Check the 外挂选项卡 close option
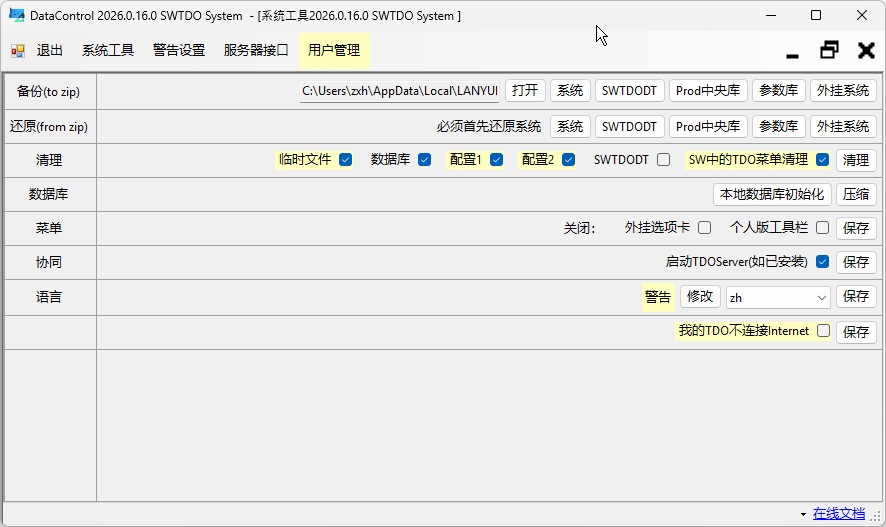The width and height of the screenshot is (886, 527). [704, 228]
